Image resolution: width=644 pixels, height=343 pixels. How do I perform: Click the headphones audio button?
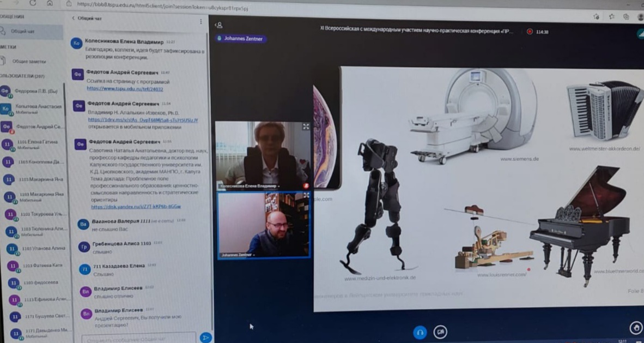coord(420,332)
